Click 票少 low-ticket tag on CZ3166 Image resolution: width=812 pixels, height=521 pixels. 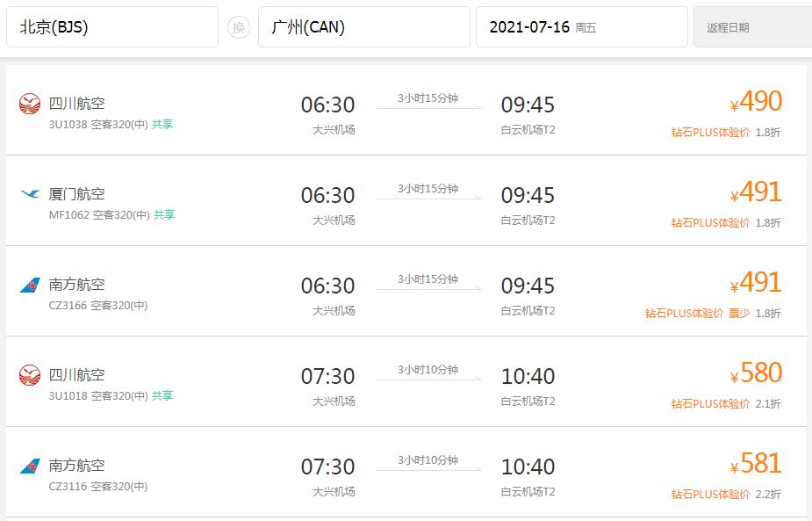[x=739, y=313]
